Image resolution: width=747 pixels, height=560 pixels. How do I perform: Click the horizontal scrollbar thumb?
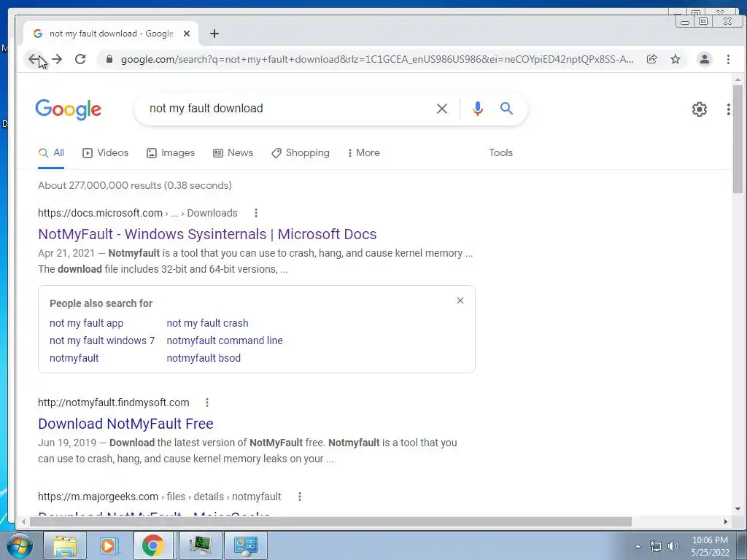[330, 522]
